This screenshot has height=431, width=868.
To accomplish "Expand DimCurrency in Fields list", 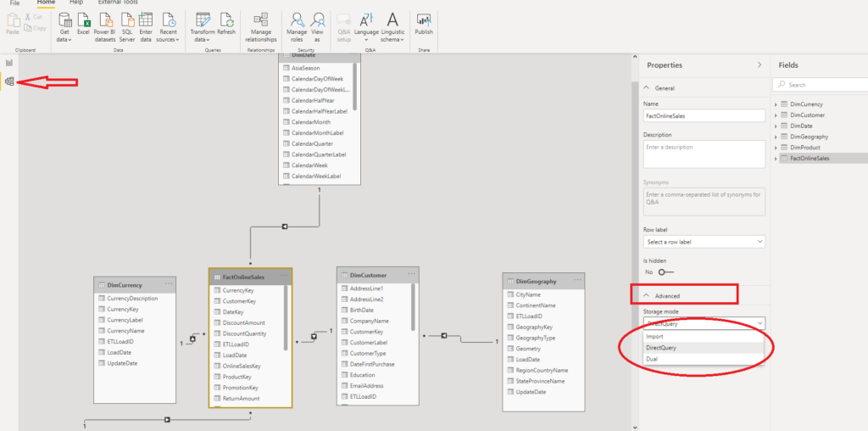I will tap(776, 104).
